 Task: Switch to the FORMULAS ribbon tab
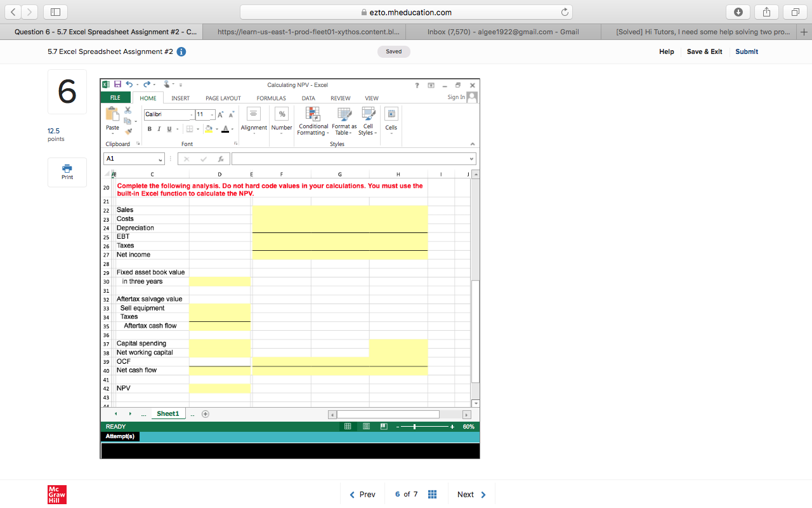[x=271, y=98]
